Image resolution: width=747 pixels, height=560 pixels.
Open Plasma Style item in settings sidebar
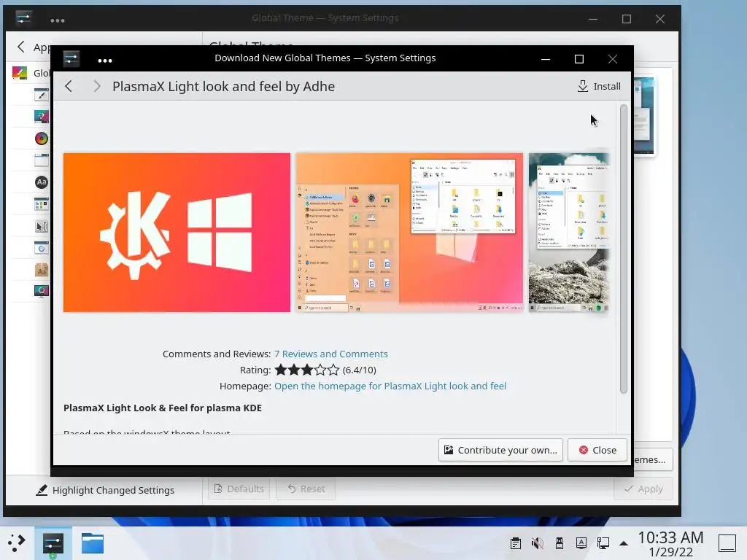click(42, 116)
